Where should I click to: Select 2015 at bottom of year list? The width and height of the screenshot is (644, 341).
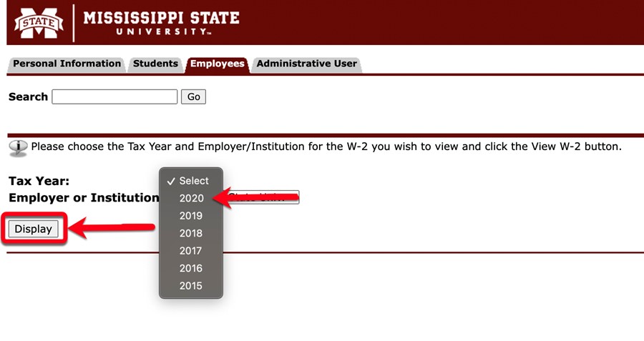click(191, 286)
